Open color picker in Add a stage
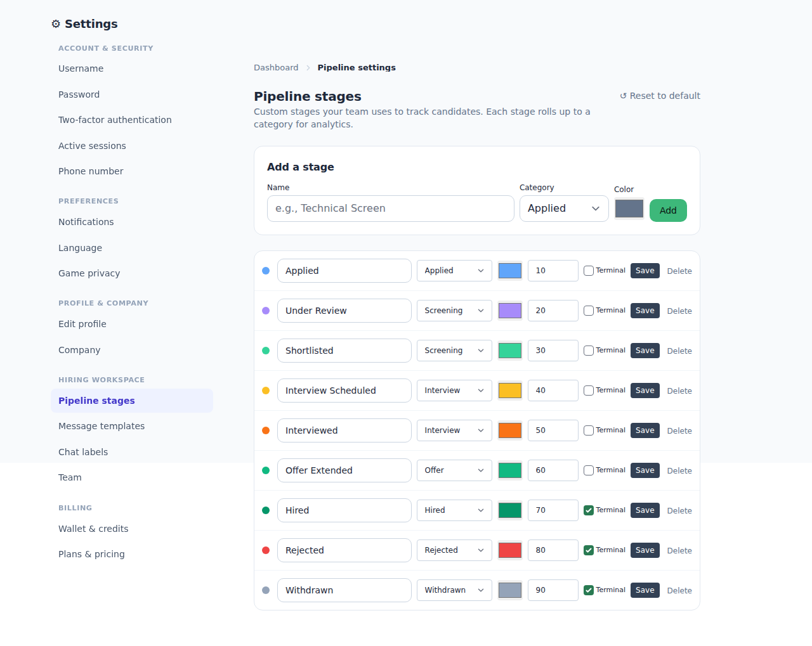Image resolution: width=812 pixels, height=646 pixels. (629, 209)
